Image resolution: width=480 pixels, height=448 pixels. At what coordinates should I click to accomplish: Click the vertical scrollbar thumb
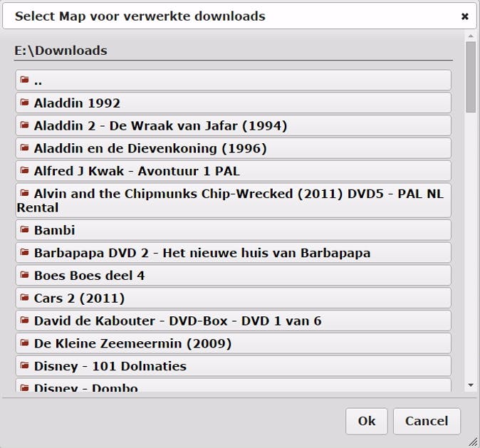point(471,77)
